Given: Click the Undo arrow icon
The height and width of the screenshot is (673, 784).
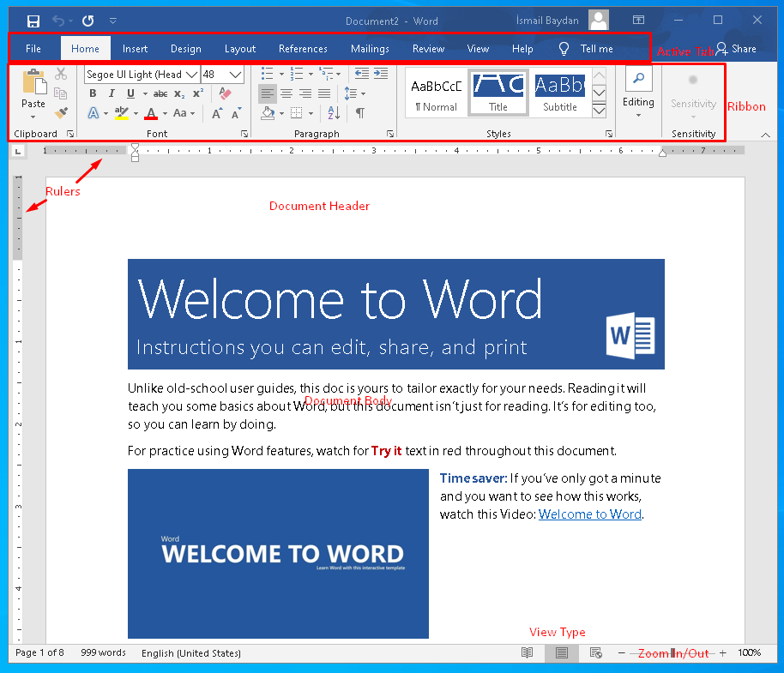Looking at the screenshot, I should [58, 21].
